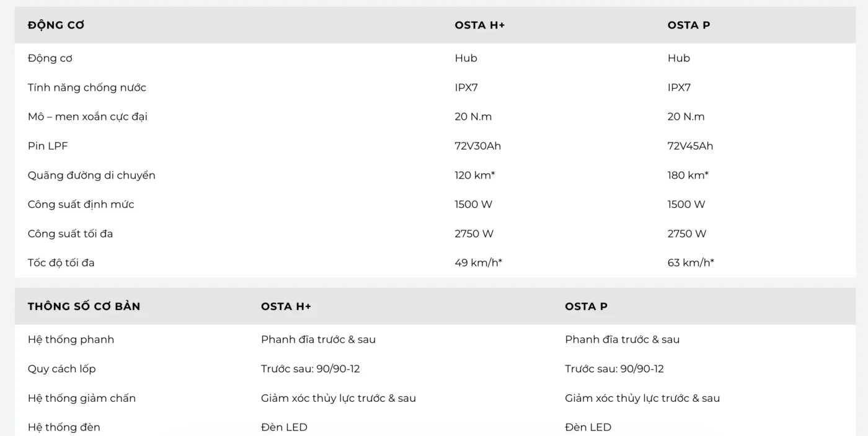Click OSTA P header in ĐỘNG CƠ table
Screen dimensions: 868x436
[x=688, y=25]
